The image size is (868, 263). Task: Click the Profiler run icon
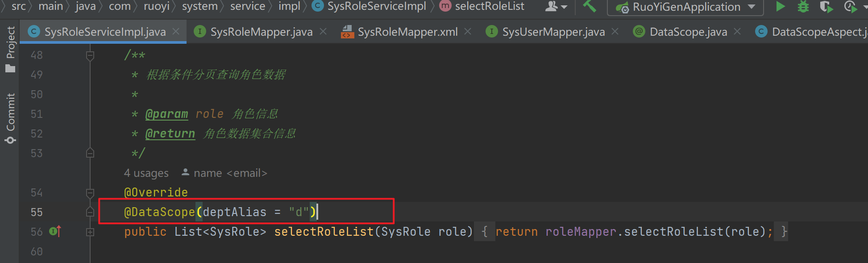[850, 6]
